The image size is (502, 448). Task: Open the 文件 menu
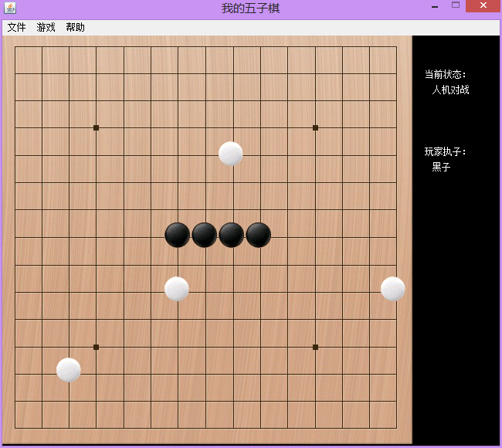point(17,27)
